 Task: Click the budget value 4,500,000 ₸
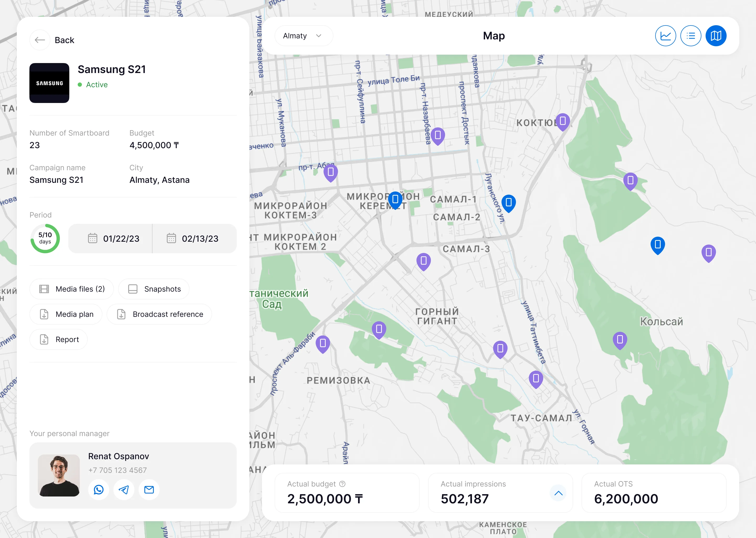(154, 145)
